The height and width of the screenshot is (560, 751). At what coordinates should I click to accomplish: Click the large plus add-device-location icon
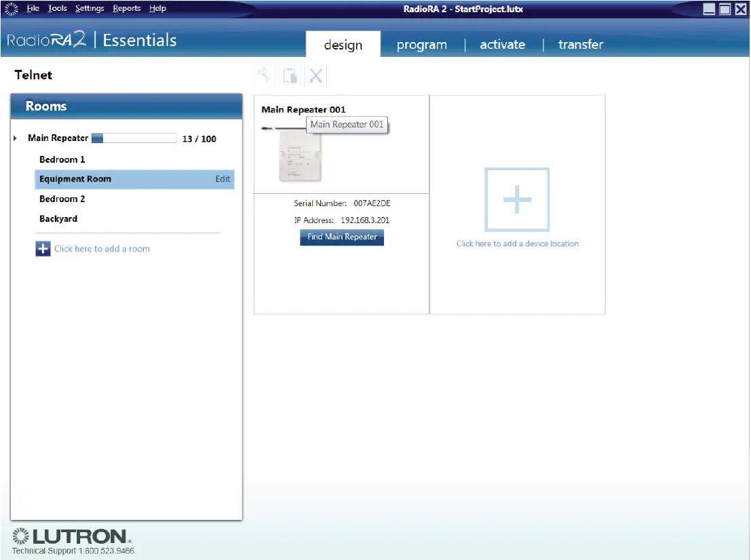point(517,199)
